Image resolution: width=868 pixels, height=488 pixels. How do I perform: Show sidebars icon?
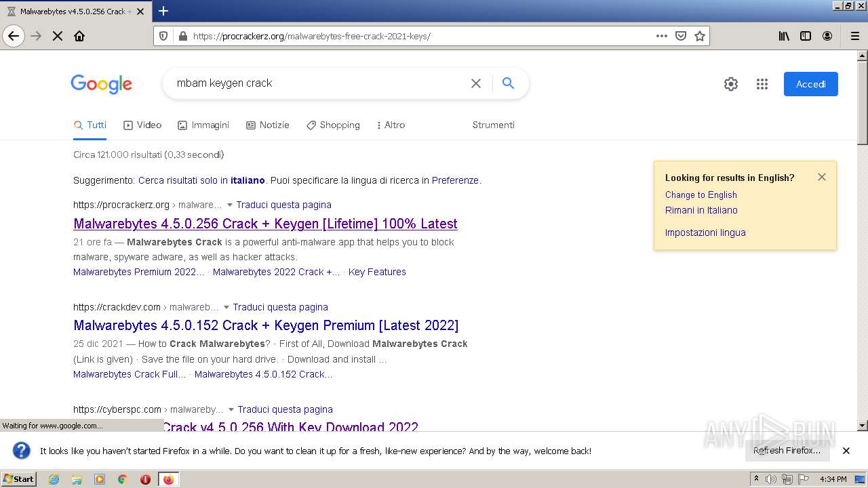tap(806, 36)
